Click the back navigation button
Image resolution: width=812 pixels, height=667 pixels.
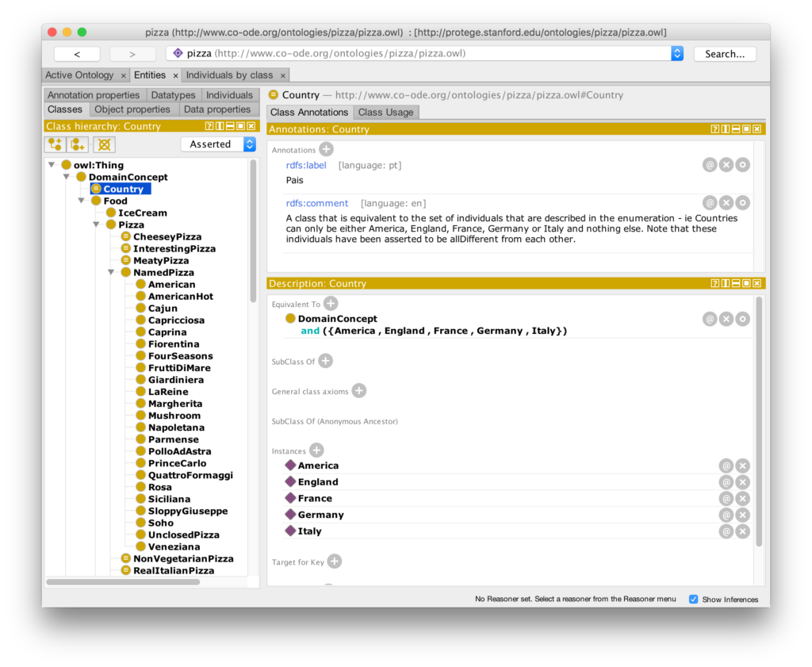coord(77,54)
